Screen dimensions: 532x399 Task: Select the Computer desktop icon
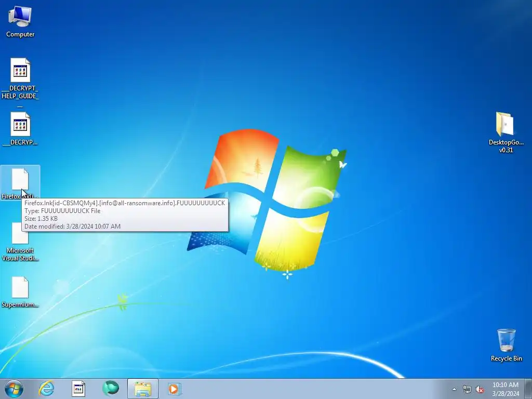20,22
